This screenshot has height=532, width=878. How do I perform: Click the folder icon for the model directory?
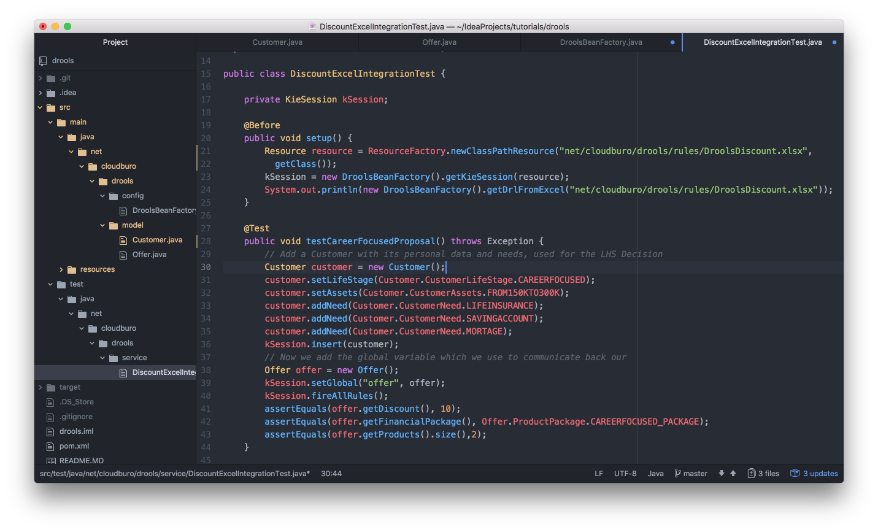[x=112, y=225]
